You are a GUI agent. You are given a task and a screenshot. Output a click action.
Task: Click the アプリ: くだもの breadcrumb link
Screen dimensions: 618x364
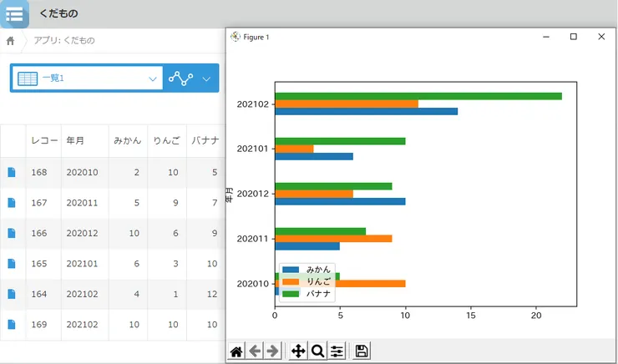[64, 40]
